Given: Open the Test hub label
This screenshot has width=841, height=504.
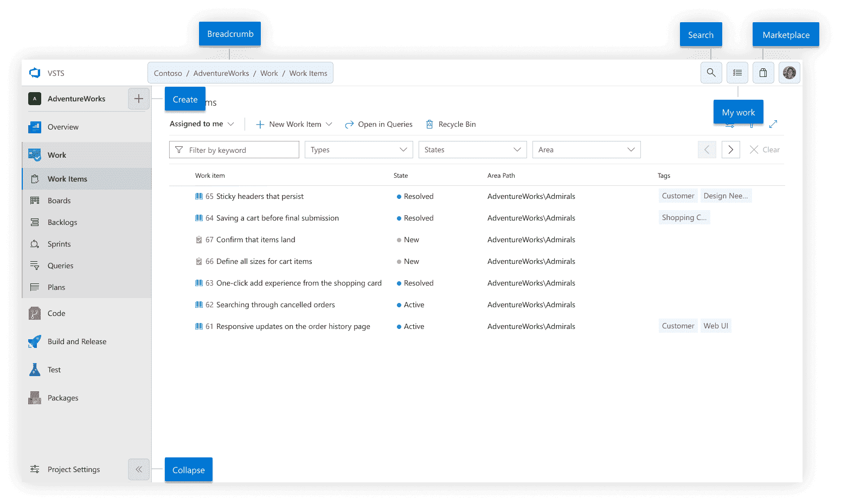Looking at the screenshot, I should 54,370.
